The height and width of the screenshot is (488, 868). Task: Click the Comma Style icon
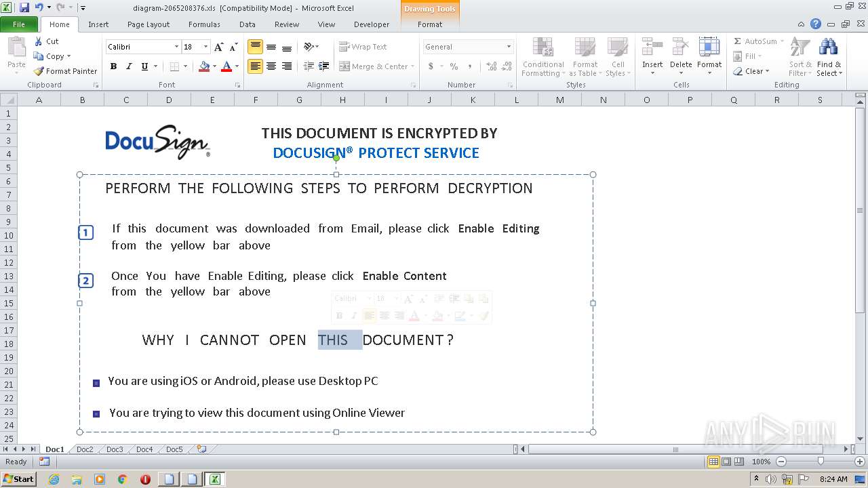[469, 66]
